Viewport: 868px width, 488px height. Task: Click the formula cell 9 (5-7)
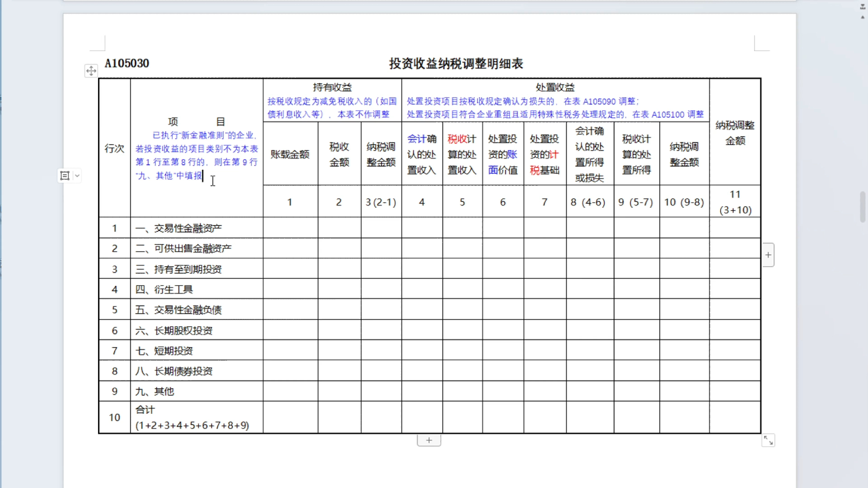[636, 202]
